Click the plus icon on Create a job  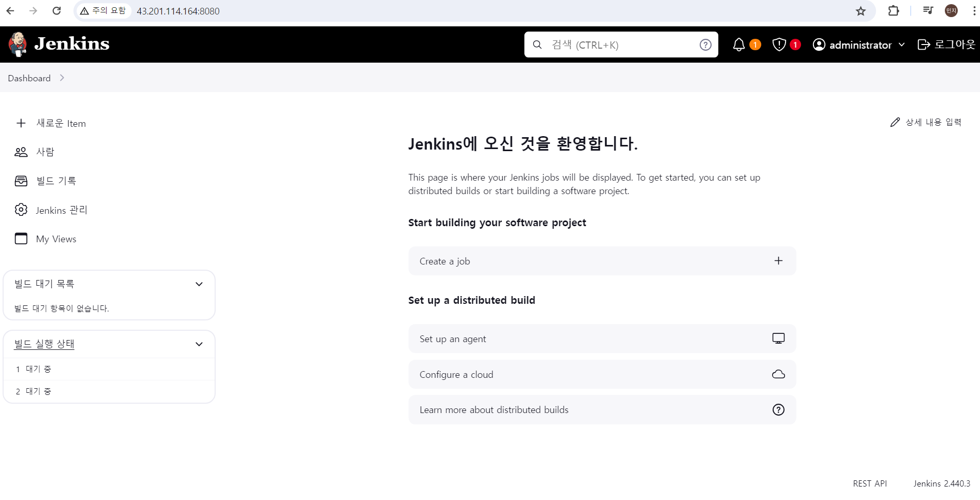778,261
